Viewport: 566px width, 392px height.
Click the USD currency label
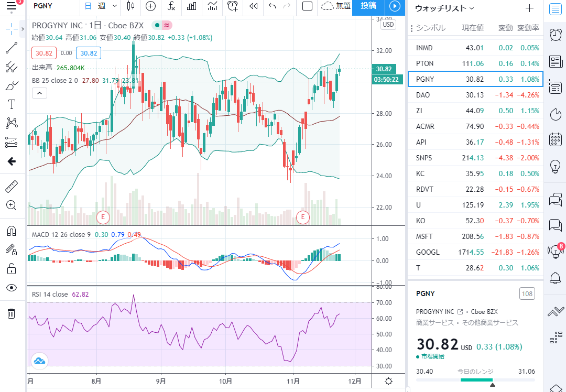point(388,25)
